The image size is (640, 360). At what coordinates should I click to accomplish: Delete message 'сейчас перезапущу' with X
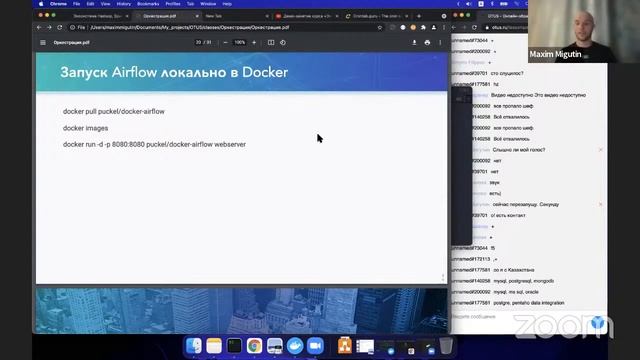[600, 204]
